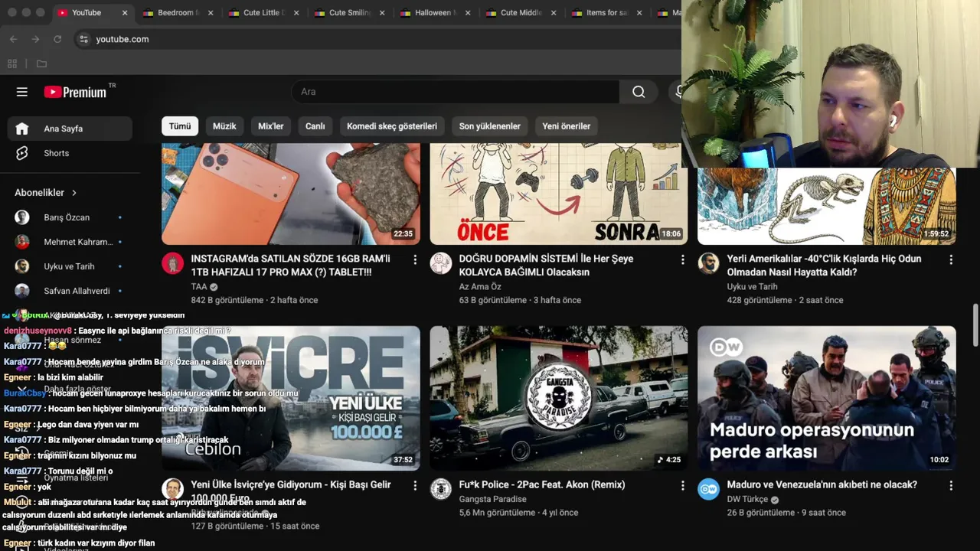Reload the page with refresh icon
The height and width of the screenshot is (551, 980).
click(57, 39)
